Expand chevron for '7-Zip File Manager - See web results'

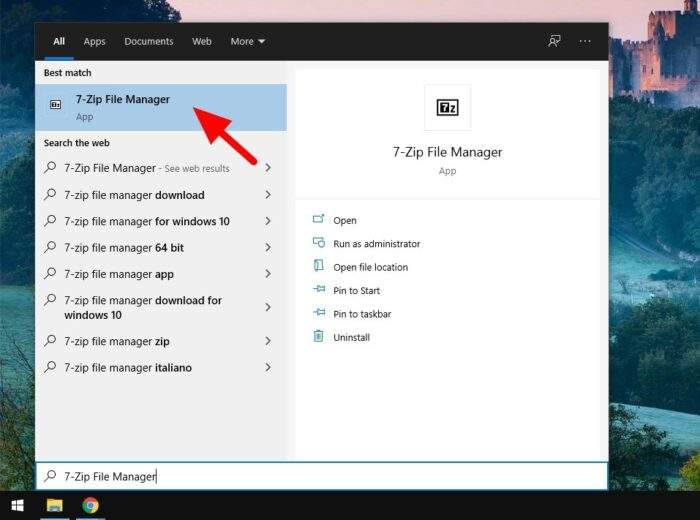(x=268, y=168)
